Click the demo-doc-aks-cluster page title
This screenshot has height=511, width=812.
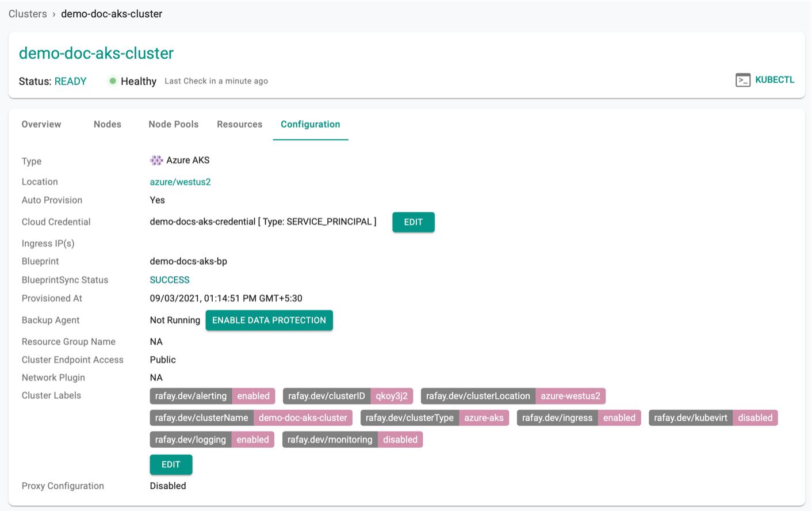point(96,53)
